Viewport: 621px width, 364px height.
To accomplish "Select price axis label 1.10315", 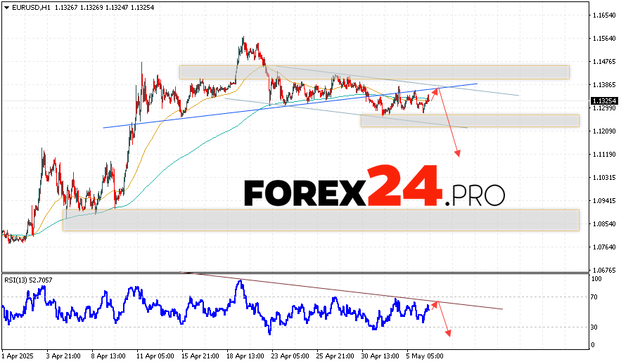I will pyautogui.click(x=604, y=178).
